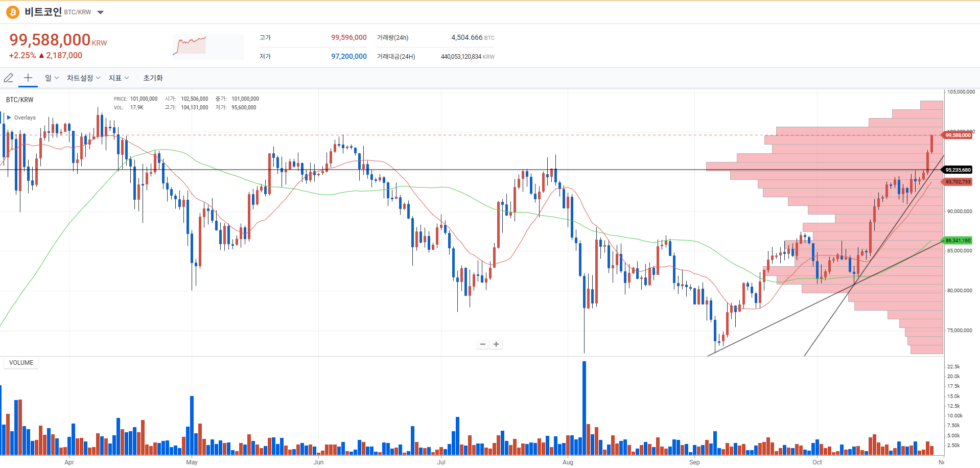Click the 22.5k volume axis label
Viewport: 980px width, 468px height.
(953, 367)
